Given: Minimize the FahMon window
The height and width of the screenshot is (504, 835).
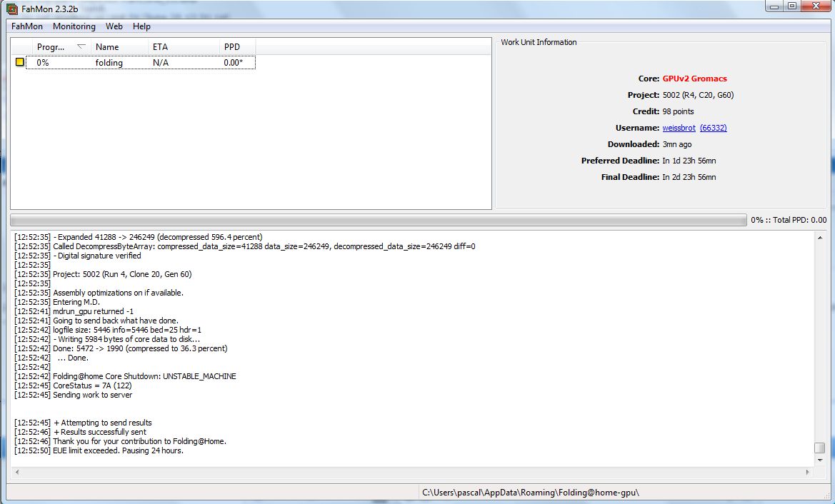Looking at the screenshot, I should 774,6.
